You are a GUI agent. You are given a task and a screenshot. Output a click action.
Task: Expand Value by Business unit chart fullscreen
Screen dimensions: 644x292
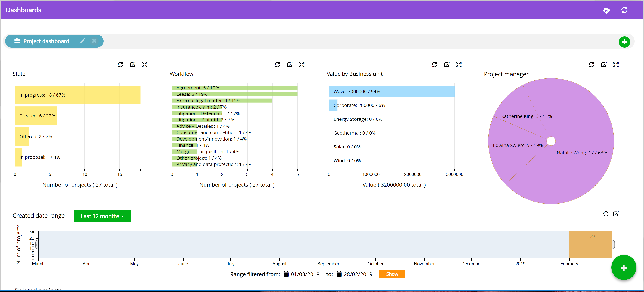tap(459, 65)
